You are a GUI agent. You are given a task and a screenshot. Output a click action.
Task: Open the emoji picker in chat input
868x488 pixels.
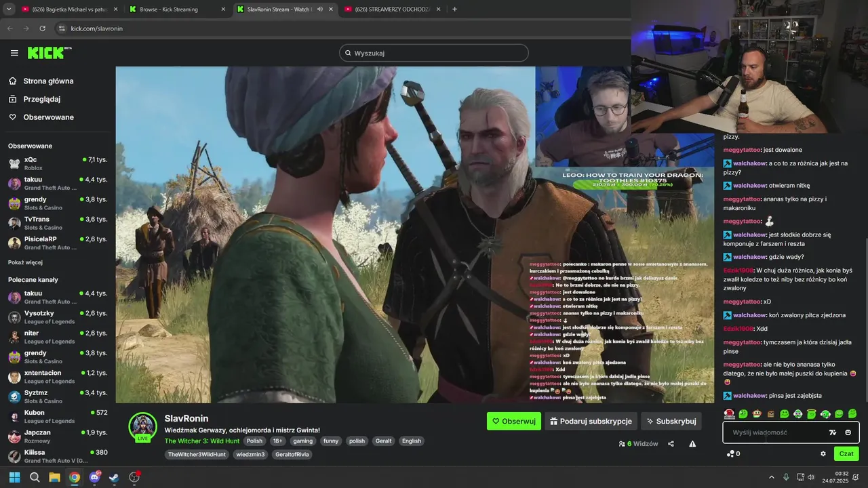[848, 432]
